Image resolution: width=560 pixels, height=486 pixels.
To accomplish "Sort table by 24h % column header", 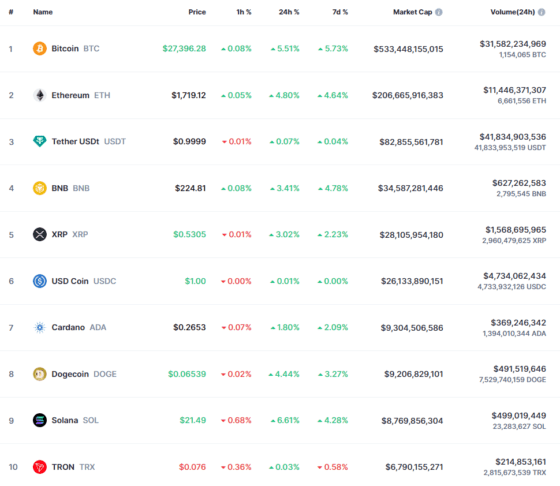I will pyautogui.click(x=289, y=12).
